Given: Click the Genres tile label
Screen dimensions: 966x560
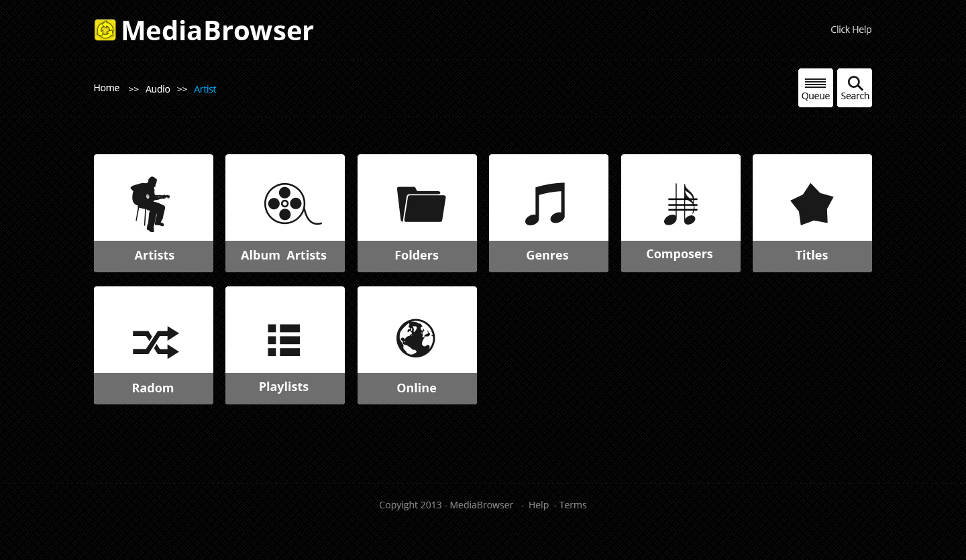Looking at the screenshot, I should coord(547,256).
